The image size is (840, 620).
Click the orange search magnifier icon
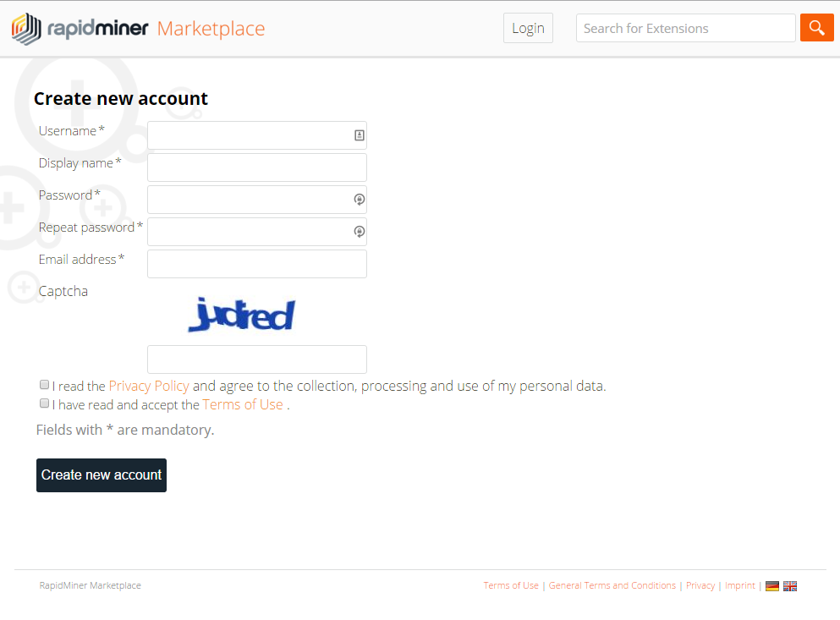(815, 27)
